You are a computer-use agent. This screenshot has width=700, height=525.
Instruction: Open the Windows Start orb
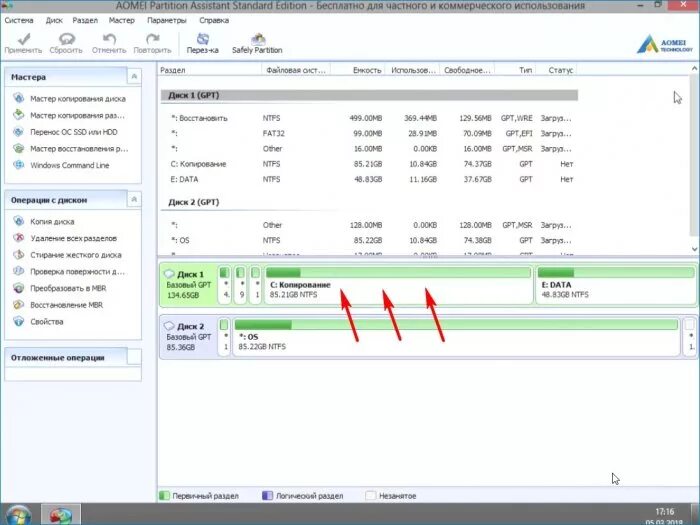18,515
